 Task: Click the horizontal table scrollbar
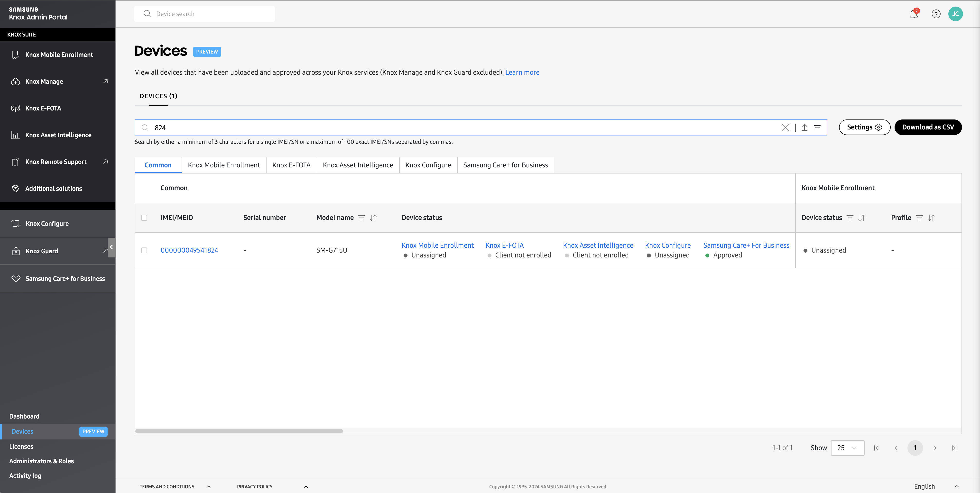tap(239, 431)
